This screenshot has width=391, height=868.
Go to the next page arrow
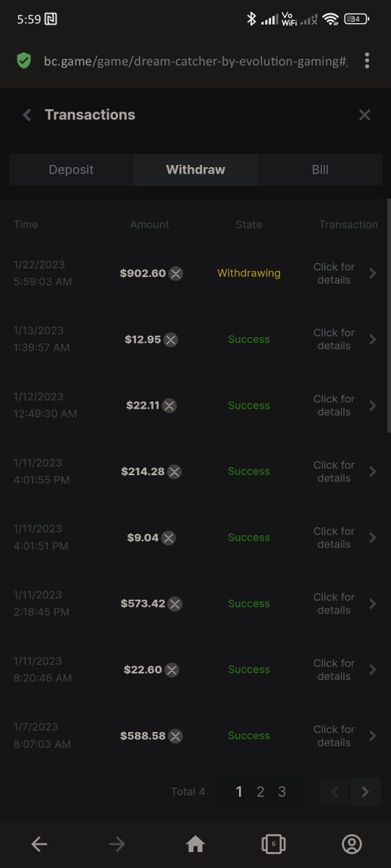tap(366, 792)
